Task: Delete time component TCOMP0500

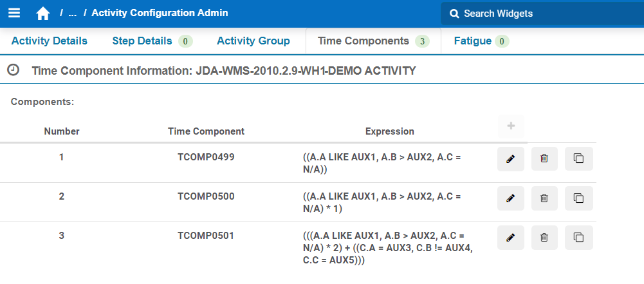Action: (x=544, y=198)
